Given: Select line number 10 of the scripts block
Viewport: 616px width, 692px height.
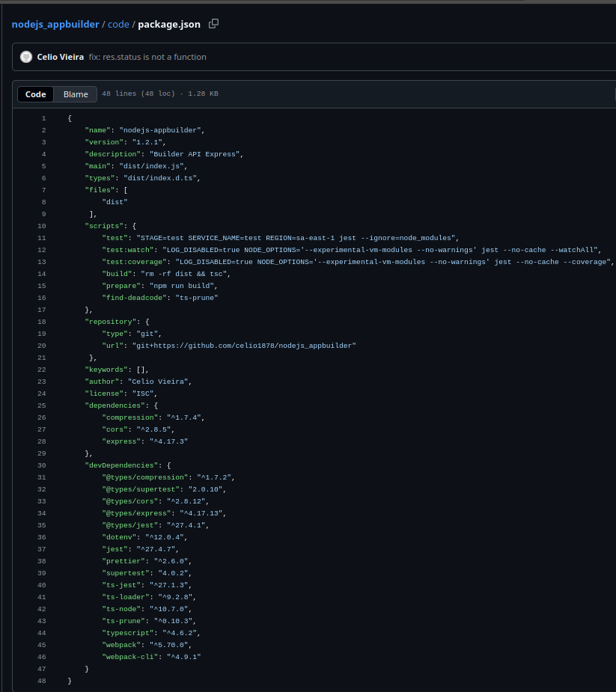Looking at the screenshot, I should tap(42, 226).
